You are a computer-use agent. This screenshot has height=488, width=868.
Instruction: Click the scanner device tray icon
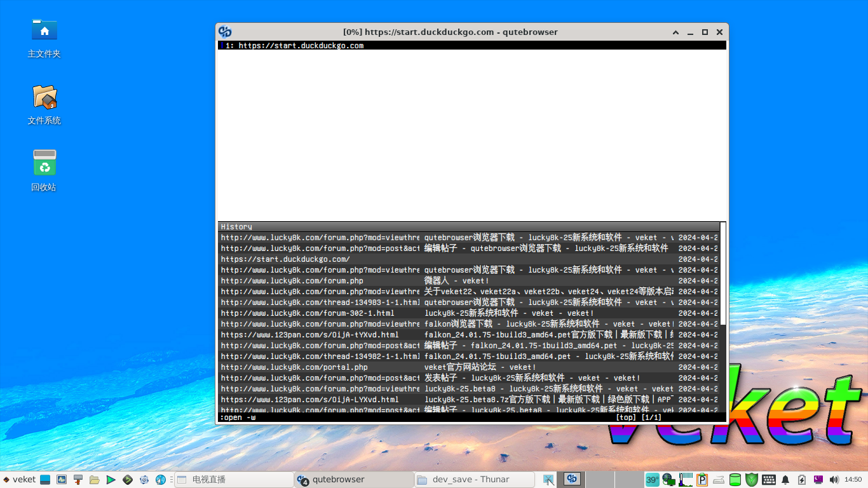[719, 480]
